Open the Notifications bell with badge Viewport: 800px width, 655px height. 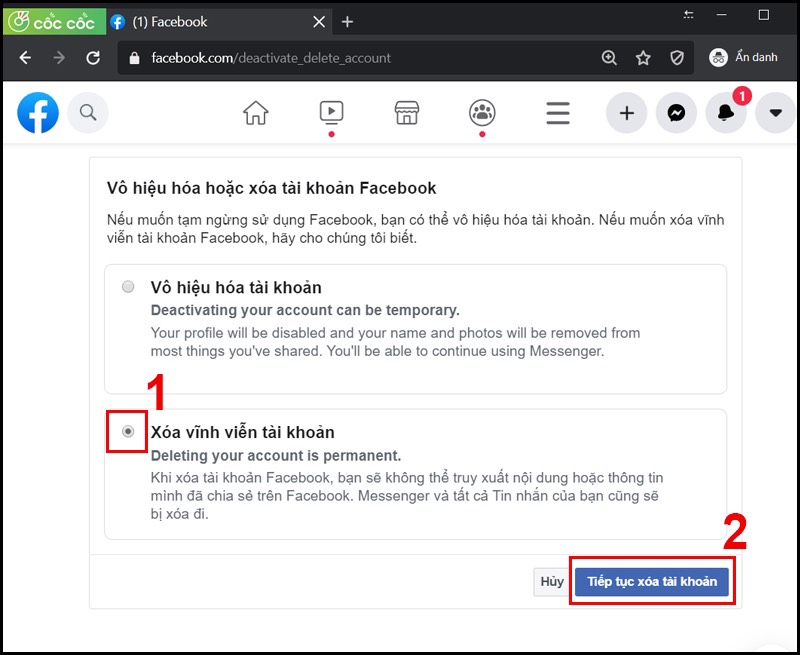[726, 113]
